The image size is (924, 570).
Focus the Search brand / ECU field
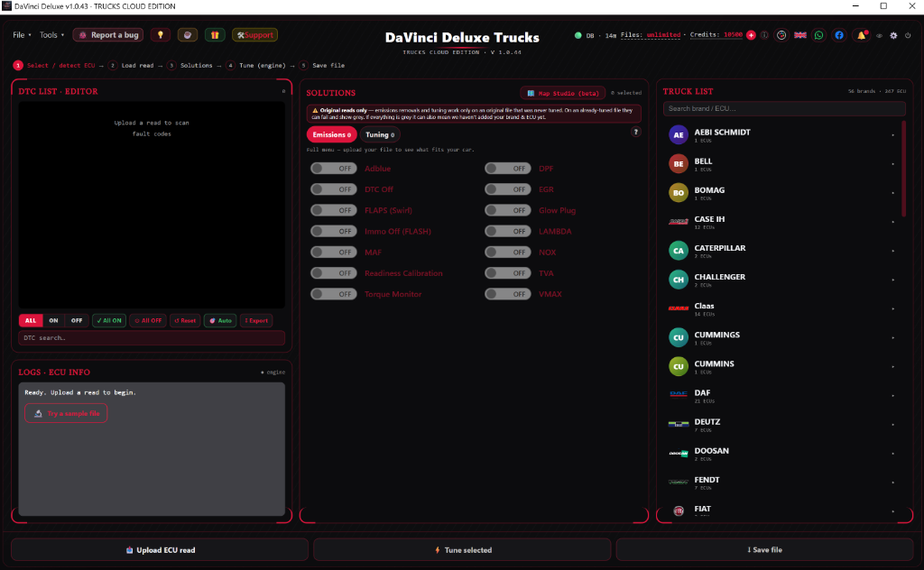point(784,108)
